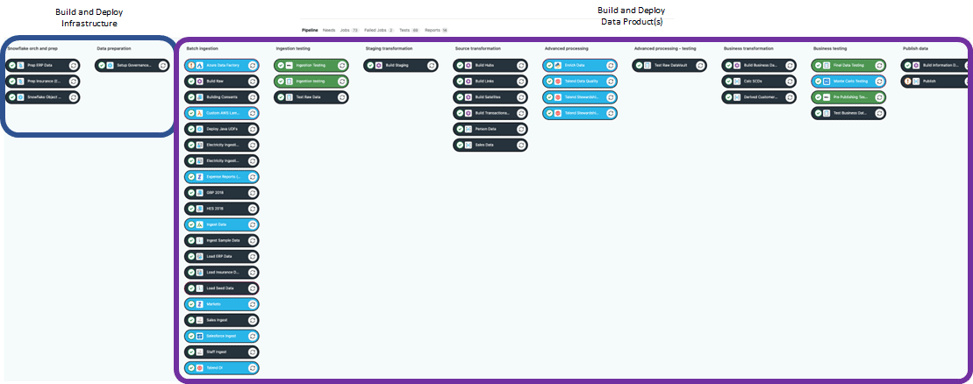Click retry icon on Snowflake Object job
Image resolution: width=973 pixels, height=384 pixels.
coord(73,97)
